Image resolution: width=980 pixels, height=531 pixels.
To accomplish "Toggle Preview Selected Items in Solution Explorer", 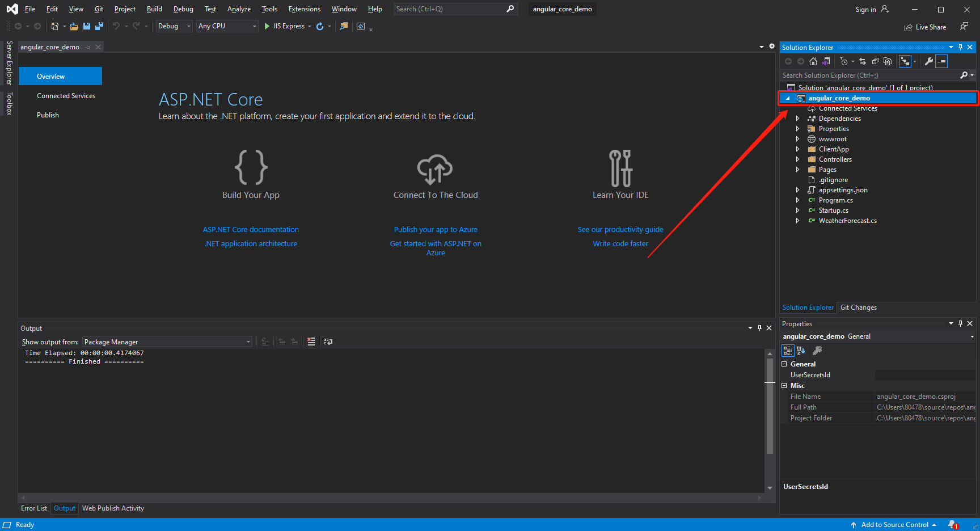I will [941, 61].
